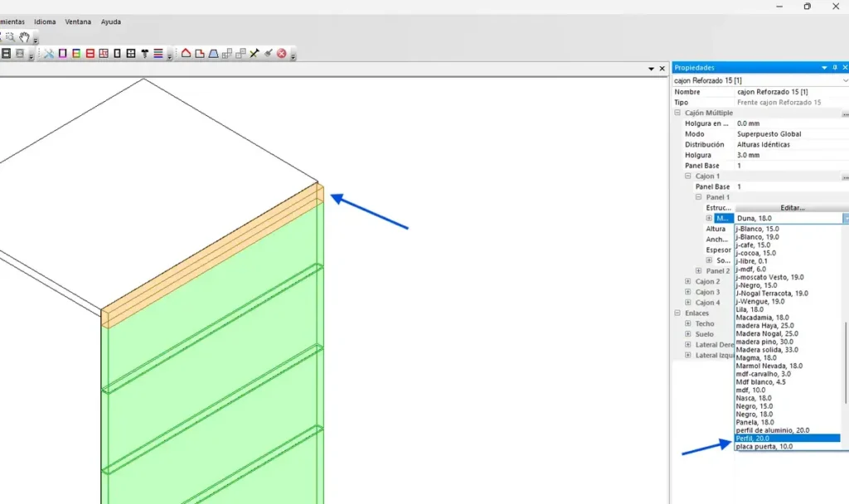Select the pan hand tool
Screen dimensions: 849x504
tap(25, 37)
